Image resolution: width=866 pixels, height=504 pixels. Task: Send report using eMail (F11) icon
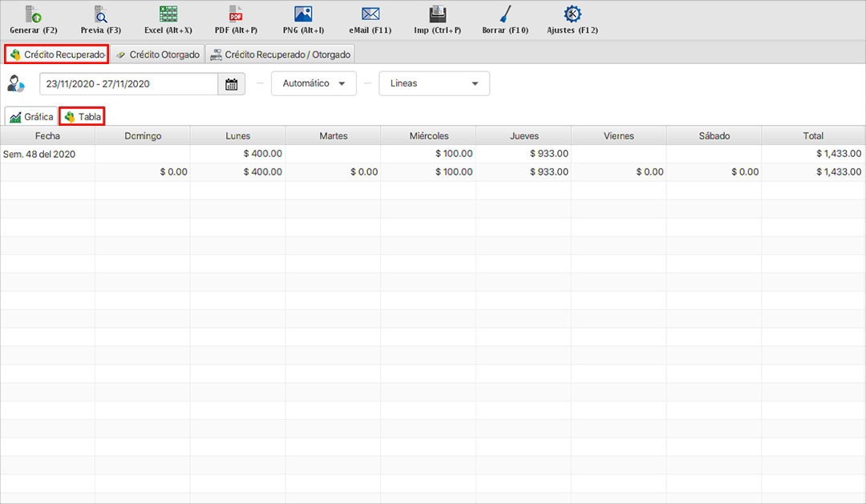370,14
